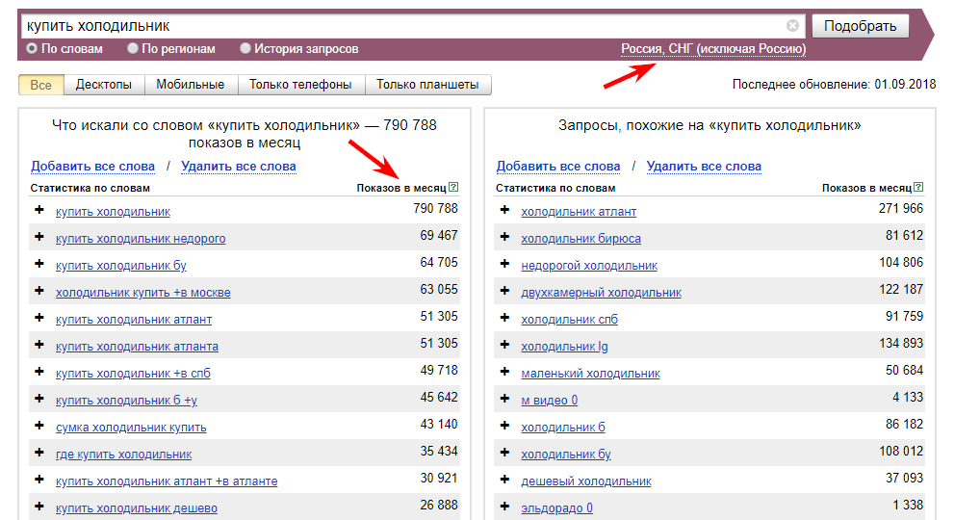This screenshot has width=980, height=520.
Task: Open 'холодильник lg' query link
Action: (x=564, y=347)
